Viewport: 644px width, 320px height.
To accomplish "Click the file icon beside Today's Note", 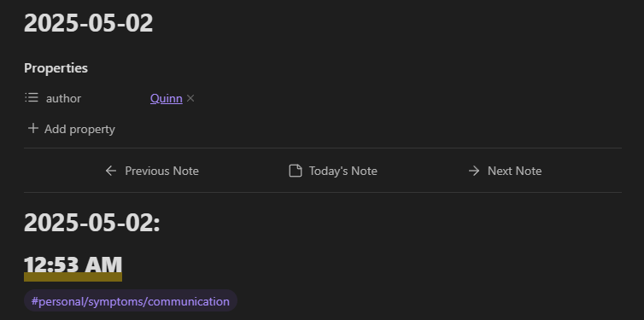I will [296, 171].
